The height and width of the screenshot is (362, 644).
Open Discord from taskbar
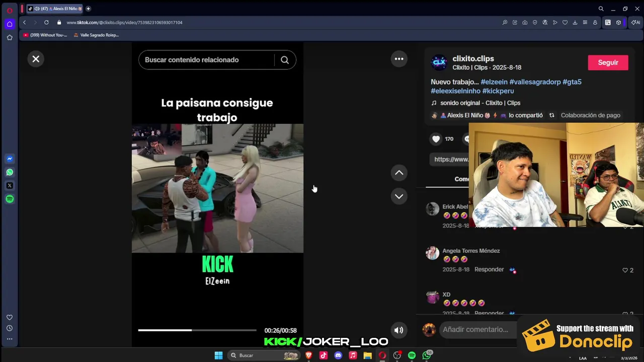pyautogui.click(x=338, y=355)
